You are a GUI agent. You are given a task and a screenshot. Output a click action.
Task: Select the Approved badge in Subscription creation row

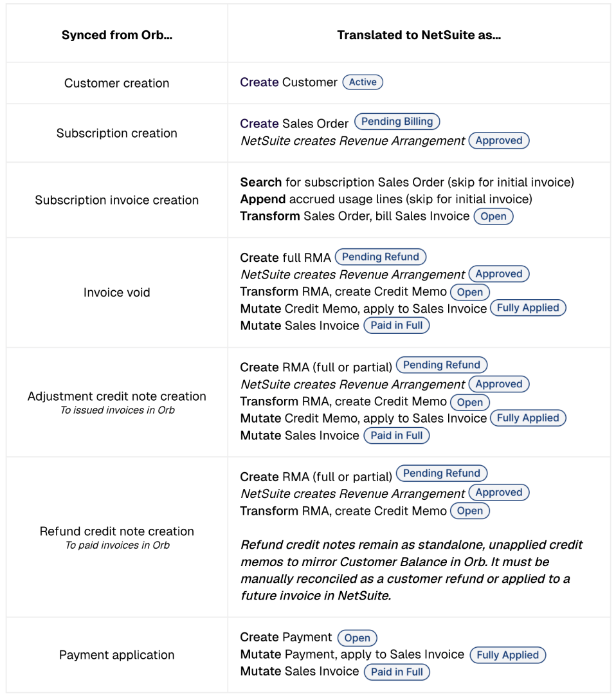click(498, 140)
